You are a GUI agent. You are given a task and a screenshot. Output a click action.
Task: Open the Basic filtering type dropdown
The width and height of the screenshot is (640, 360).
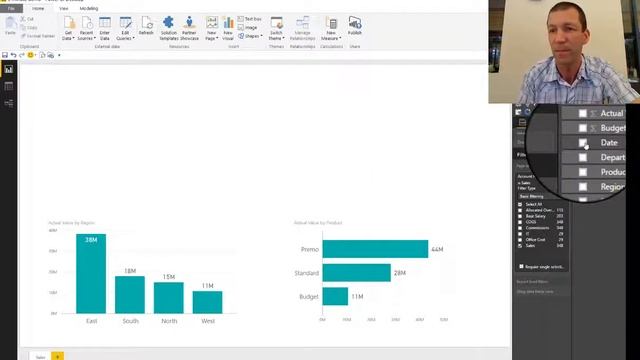click(x=541, y=196)
